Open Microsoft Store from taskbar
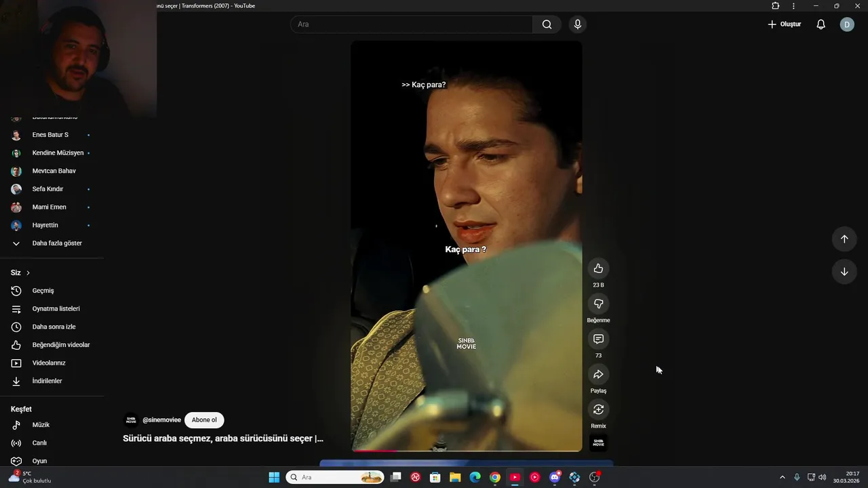The image size is (868, 488). point(435,477)
